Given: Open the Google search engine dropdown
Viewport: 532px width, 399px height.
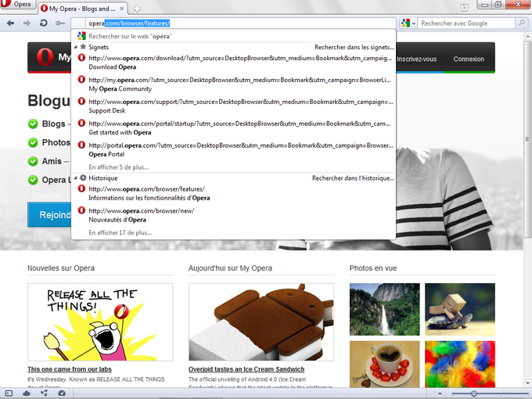Looking at the screenshot, I should click(x=408, y=23).
